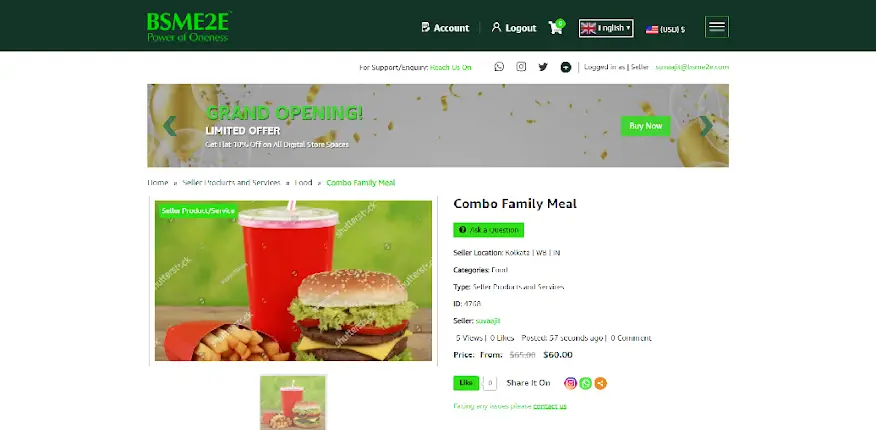Expand the English language dropdown
This screenshot has width=876, height=430.
point(606,28)
